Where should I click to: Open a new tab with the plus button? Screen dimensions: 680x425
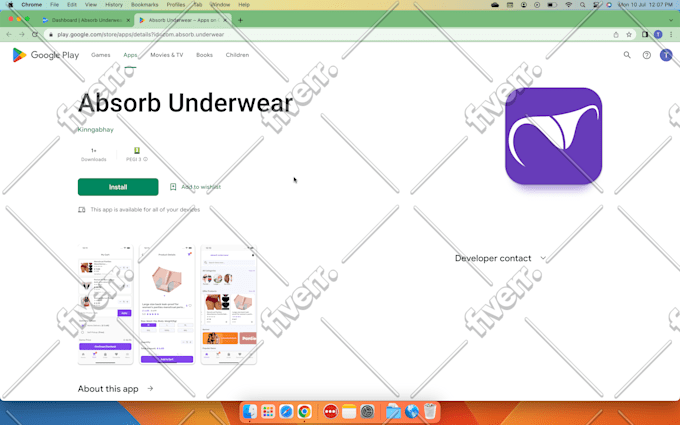tap(240, 20)
